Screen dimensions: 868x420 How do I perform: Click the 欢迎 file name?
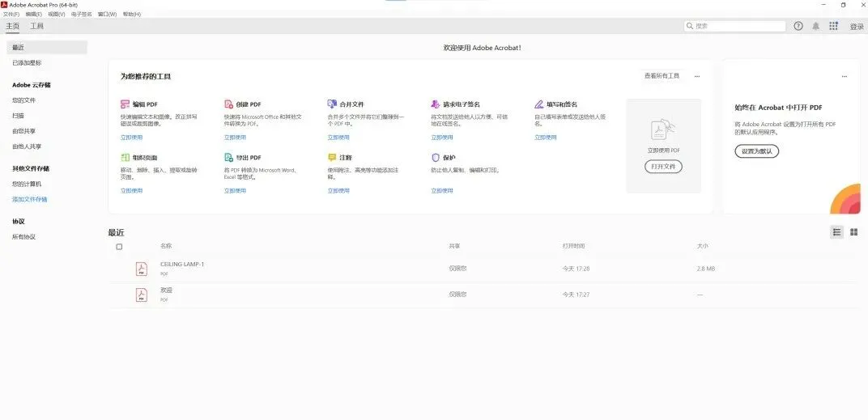pos(167,290)
